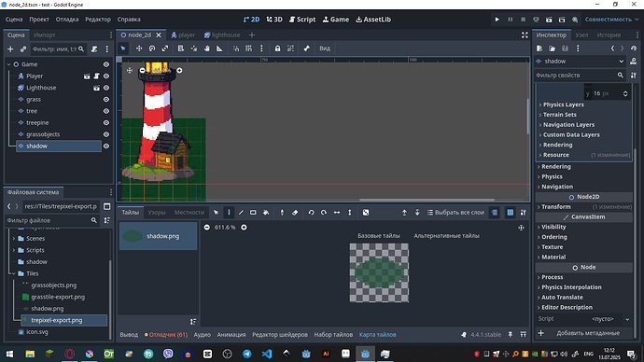This screenshot has width=644, height=362.
Task: Open the Проект menu
Action: pyautogui.click(x=39, y=20)
